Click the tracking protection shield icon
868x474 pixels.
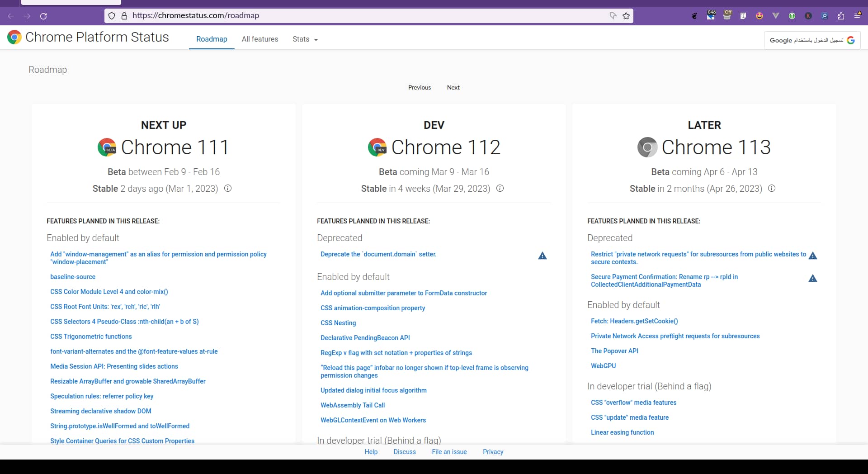[112, 16]
